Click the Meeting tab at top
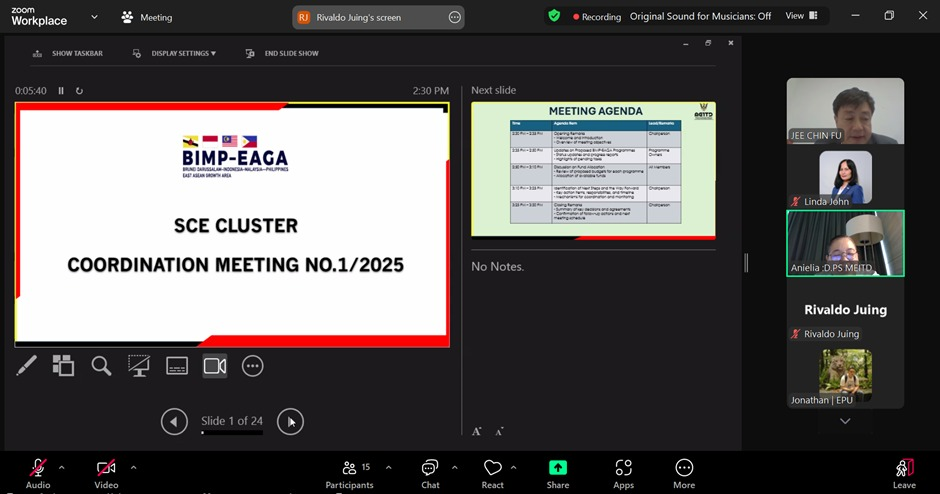The image size is (940, 494). click(147, 17)
